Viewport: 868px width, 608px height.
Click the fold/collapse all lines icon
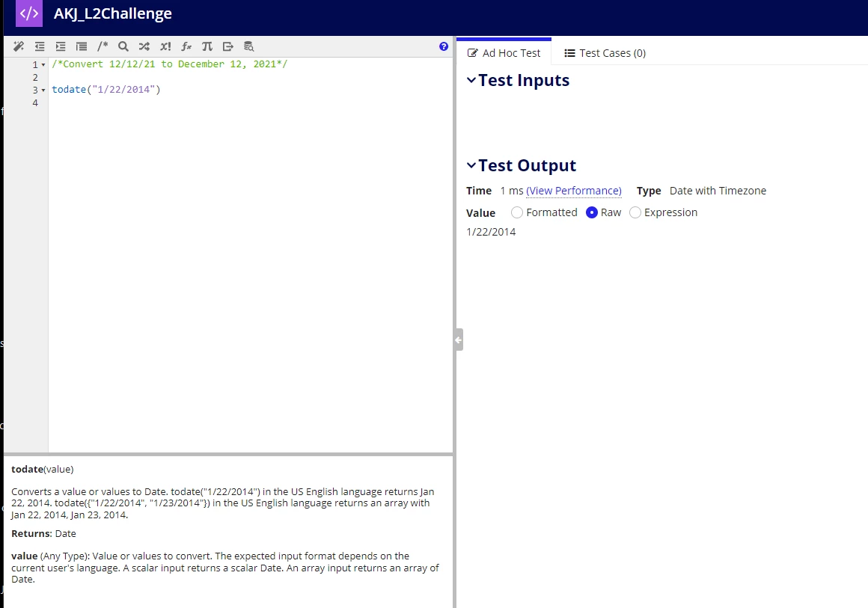(82, 46)
